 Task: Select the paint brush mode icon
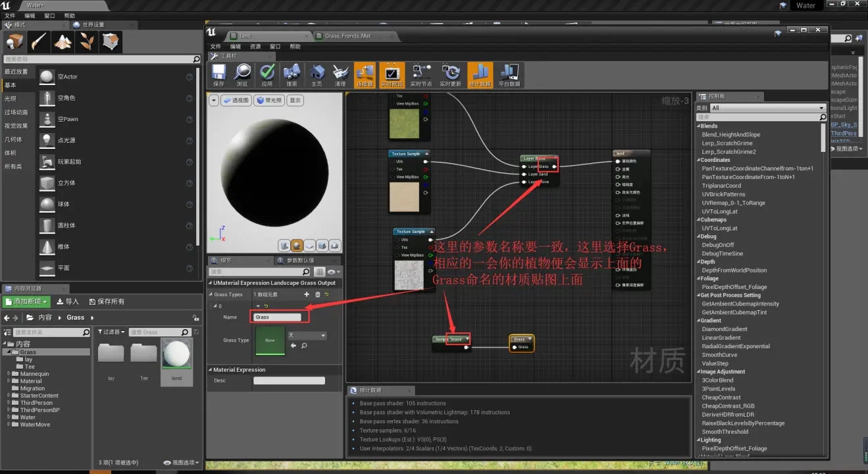pyautogui.click(x=38, y=41)
